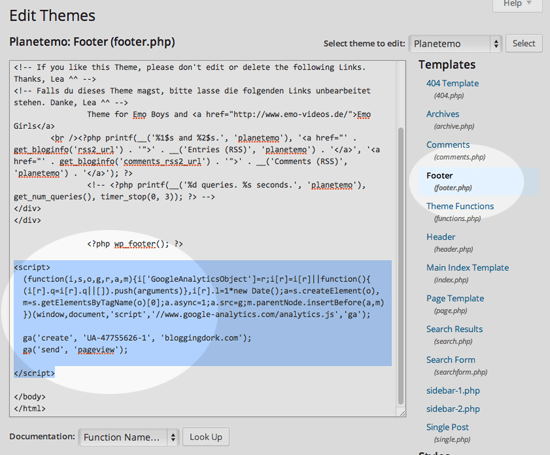This screenshot has width=550, height=455.
Task: Click the 'ga('send', 'pageview');' line
Action: (75, 350)
